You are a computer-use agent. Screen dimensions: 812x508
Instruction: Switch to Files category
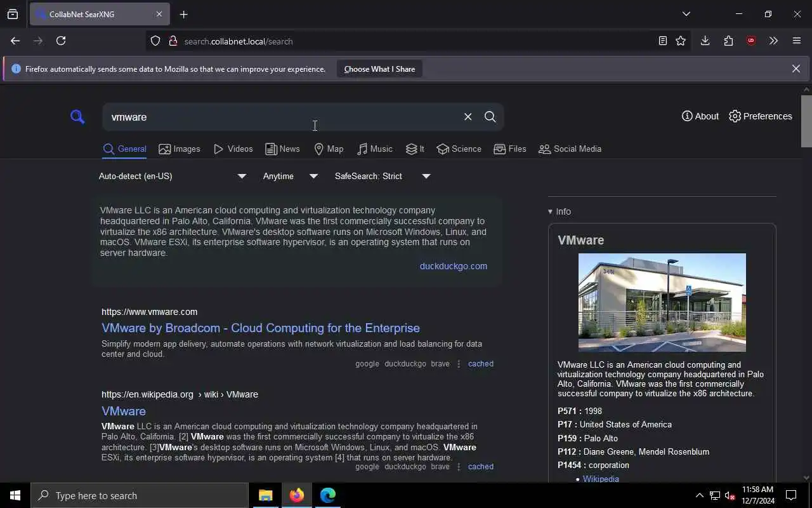(x=510, y=149)
